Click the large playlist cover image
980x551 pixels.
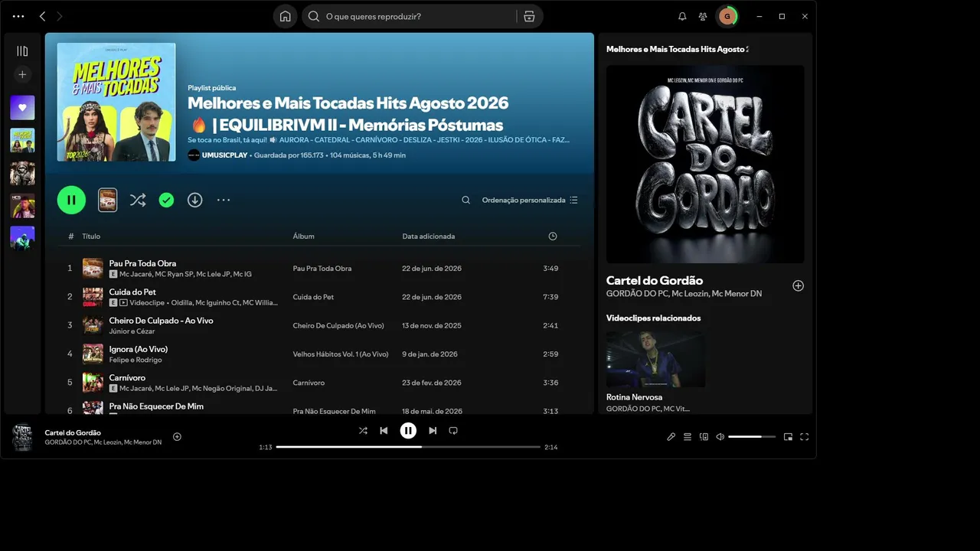coord(116,102)
